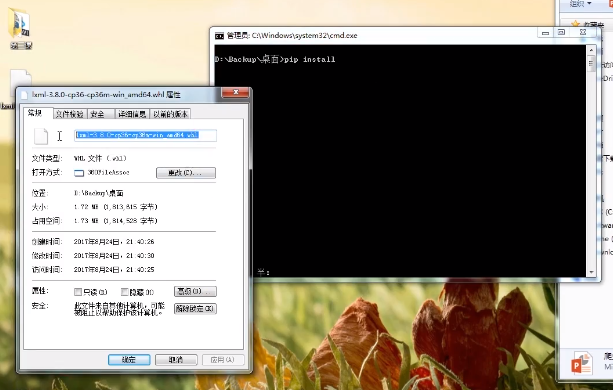Click the modified time value 21:40:30
Screen dimensions: 613x390
tap(114, 256)
